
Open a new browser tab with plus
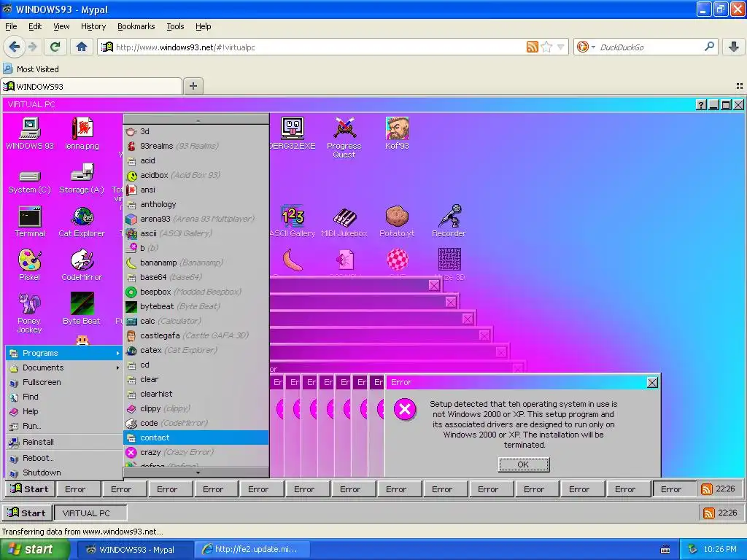coord(193,86)
